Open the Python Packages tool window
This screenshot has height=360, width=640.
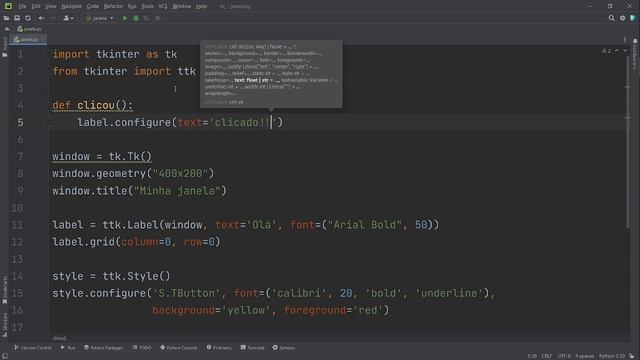point(104,348)
